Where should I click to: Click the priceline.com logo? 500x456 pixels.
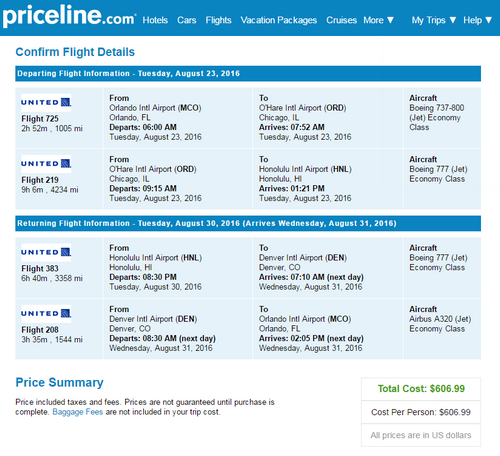(x=69, y=16)
